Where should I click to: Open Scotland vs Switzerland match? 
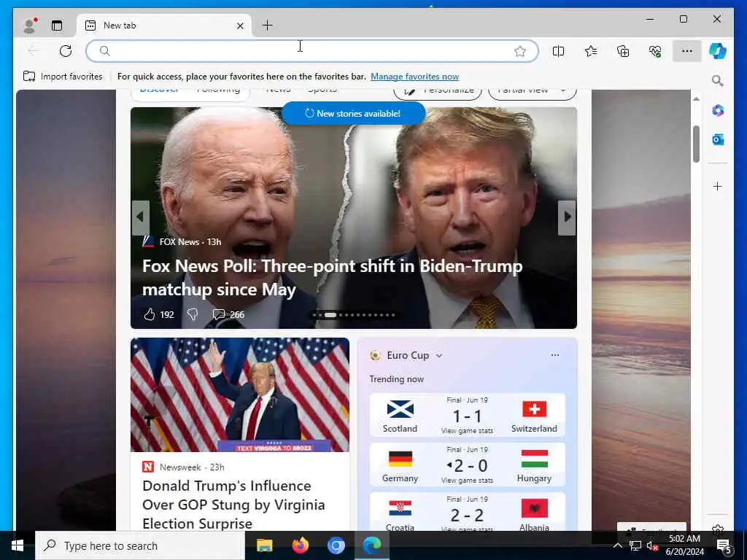468,415
